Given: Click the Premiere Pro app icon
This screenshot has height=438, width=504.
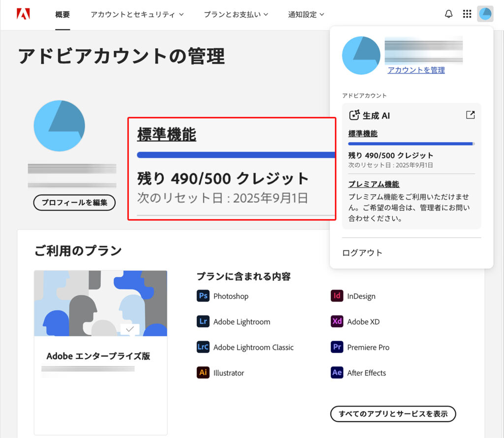Looking at the screenshot, I should pos(337,347).
